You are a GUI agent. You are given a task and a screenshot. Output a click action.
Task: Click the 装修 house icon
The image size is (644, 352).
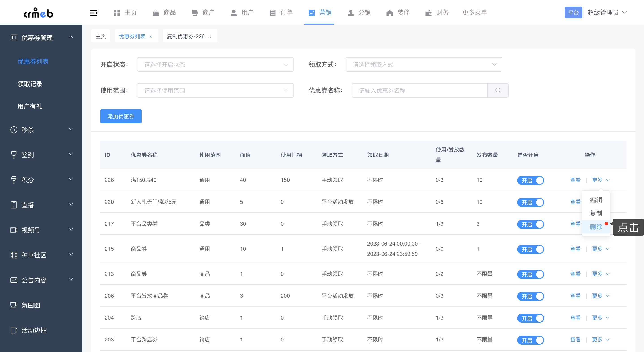(389, 13)
